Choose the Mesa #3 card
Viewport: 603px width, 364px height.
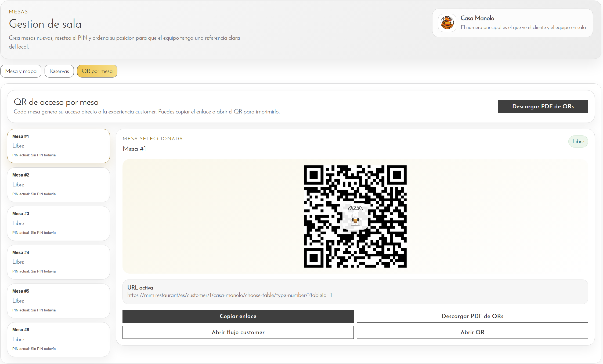click(59, 223)
